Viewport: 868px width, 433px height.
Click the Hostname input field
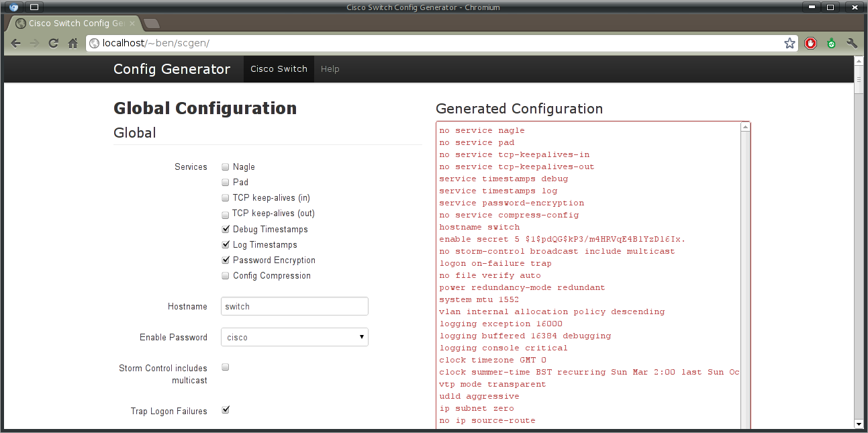pyautogui.click(x=294, y=306)
